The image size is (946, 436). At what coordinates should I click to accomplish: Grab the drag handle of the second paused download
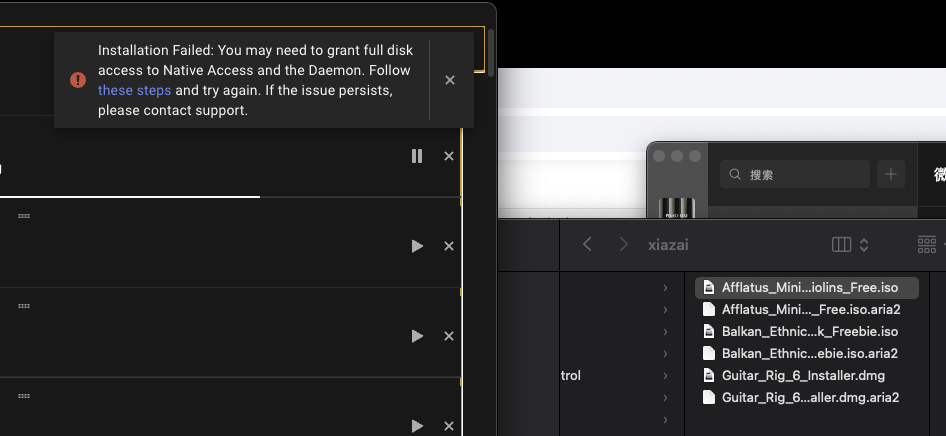[x=24, y=306]
